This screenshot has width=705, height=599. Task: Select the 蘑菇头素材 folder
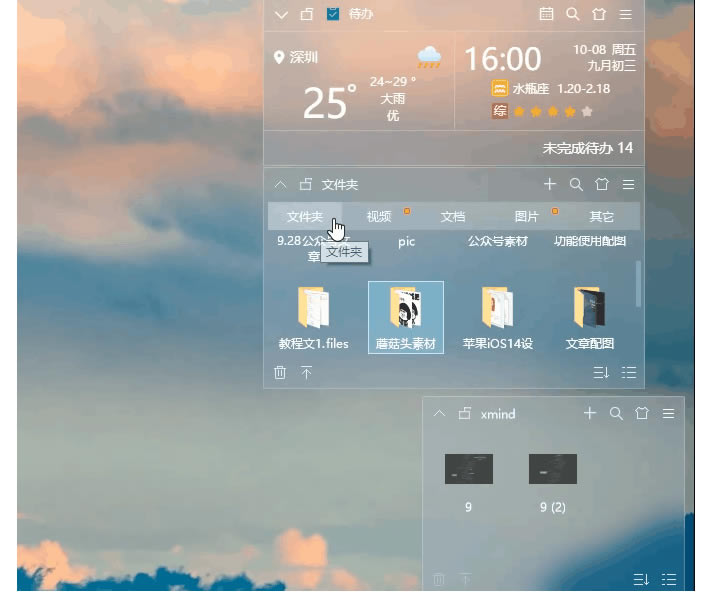[406, 318]
